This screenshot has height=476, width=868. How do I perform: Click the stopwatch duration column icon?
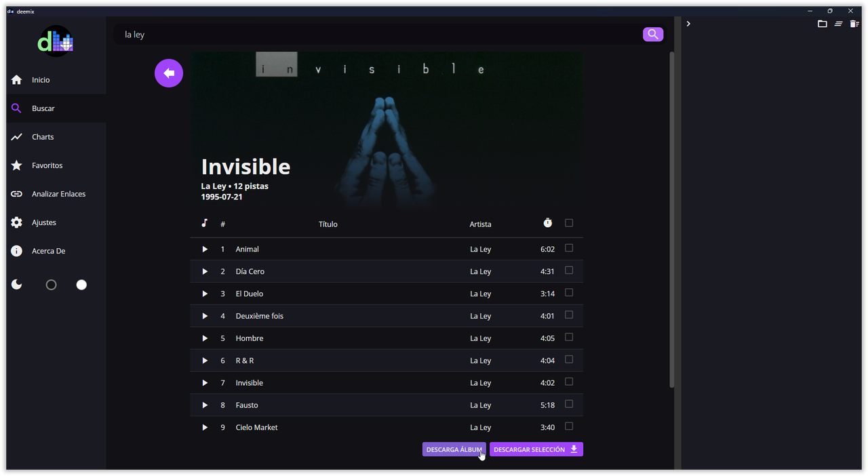point(548,223)
